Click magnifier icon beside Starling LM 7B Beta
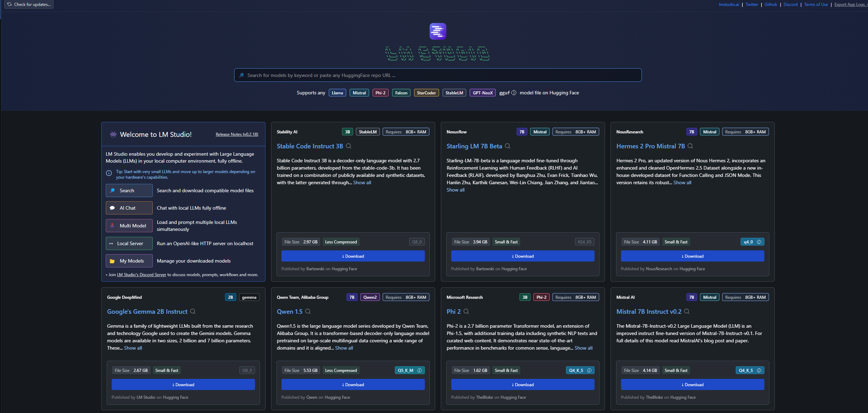 (508, 146)
